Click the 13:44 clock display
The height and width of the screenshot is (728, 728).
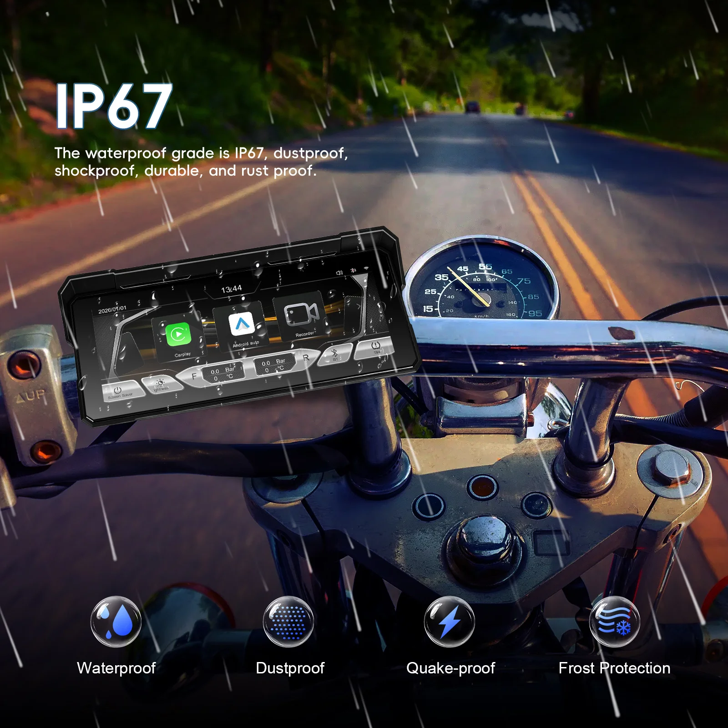(232, 289)
